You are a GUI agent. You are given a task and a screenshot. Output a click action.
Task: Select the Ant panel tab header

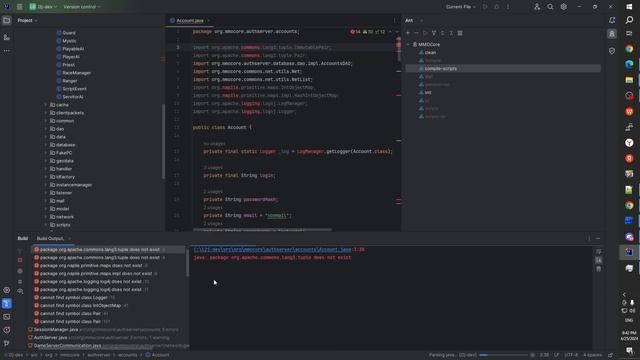(409, 20)
